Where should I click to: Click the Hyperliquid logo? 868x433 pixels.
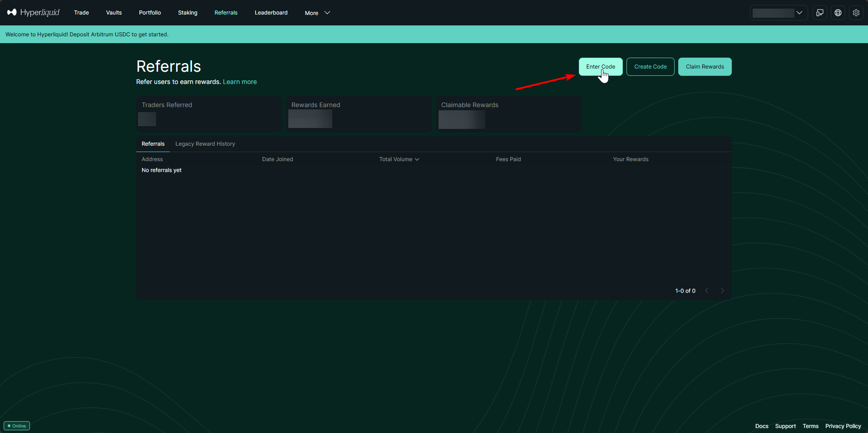pyautogui.click(x=33, y=12)
